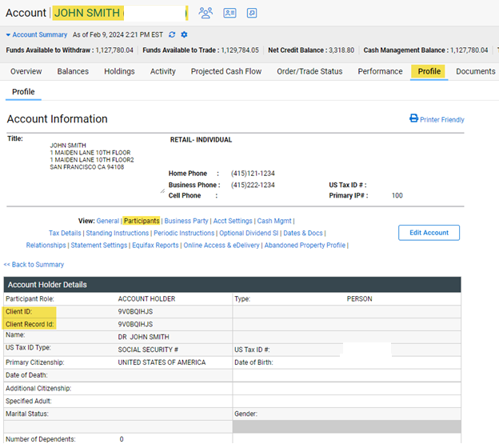The height and width of the screenshot is (448, 499).
Task: Go back to Summary
Action: point(34,265)
